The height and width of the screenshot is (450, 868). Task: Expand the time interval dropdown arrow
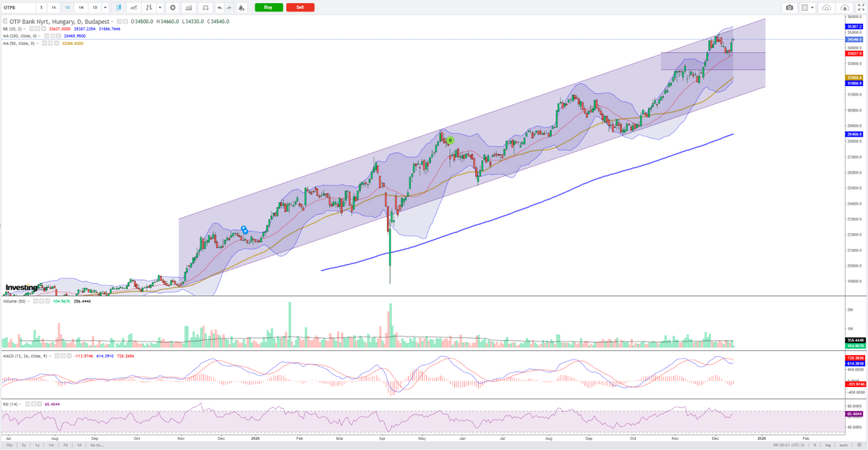point(106,7)
